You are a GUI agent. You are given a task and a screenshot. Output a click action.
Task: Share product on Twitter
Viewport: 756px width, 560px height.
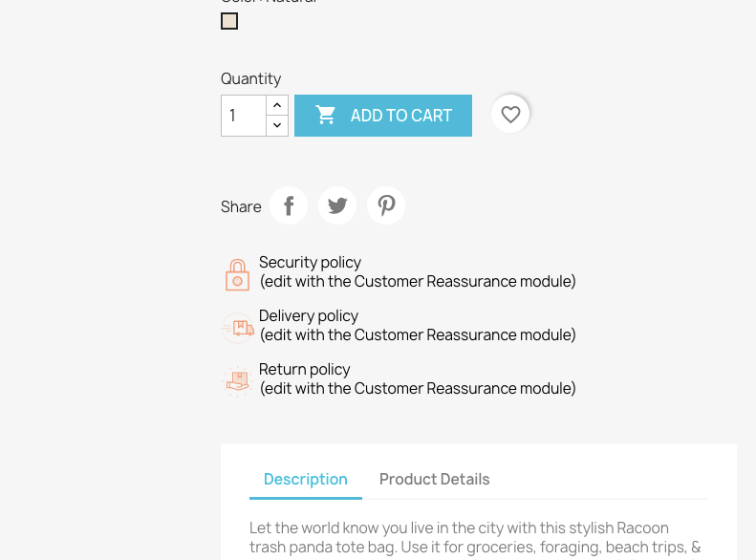click(x=337, y=205)
